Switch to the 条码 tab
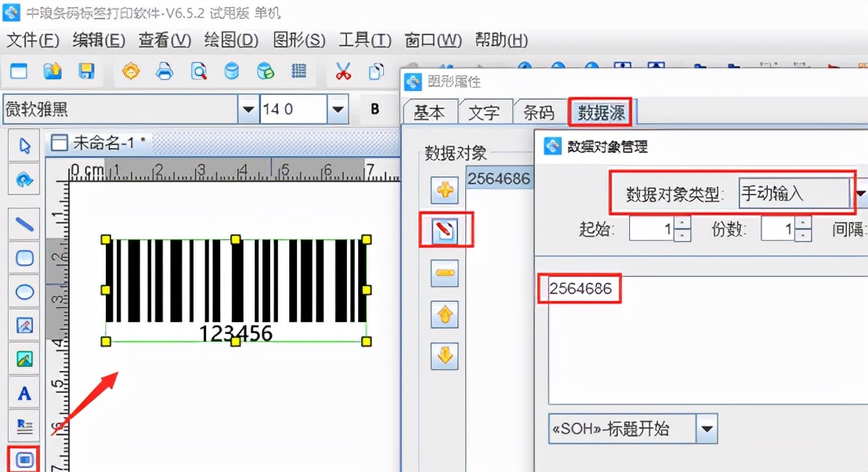 tap(541, 112)
